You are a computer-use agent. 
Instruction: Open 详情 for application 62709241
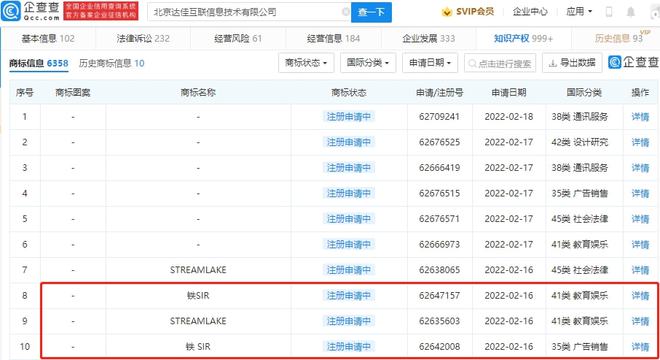[640, 117]
